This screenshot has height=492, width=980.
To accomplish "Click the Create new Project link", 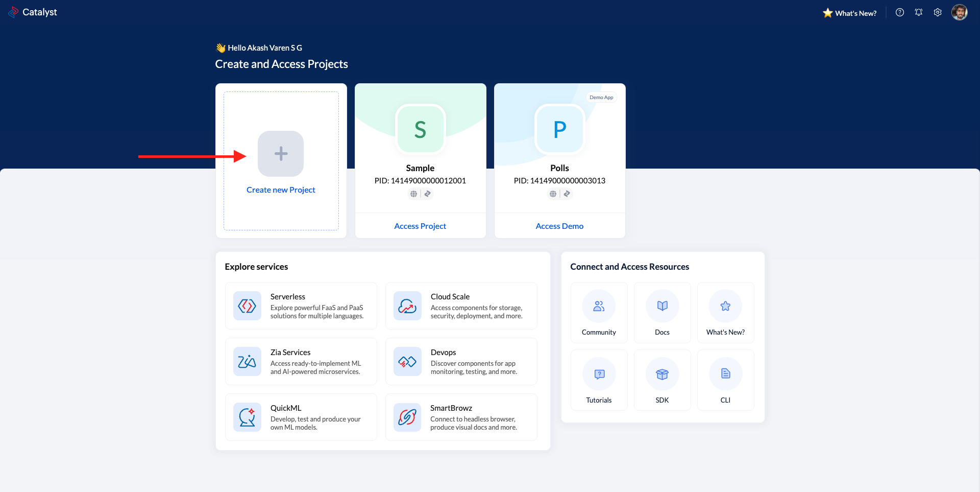I will coord(281,190).
